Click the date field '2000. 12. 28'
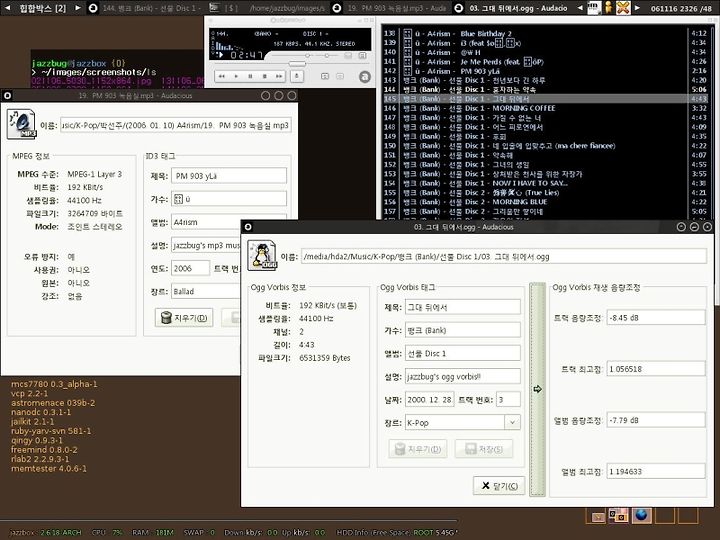 pos(430,399)
